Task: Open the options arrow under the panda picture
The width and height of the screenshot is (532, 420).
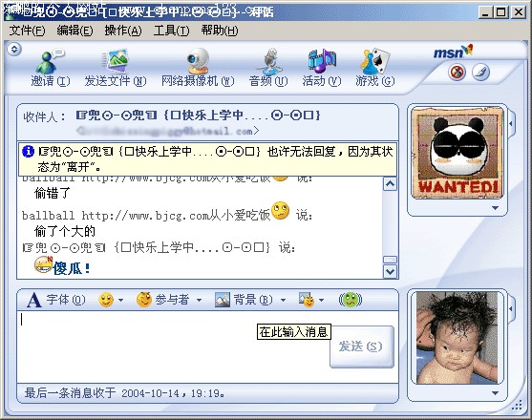Action: click(x=495, y=208)
